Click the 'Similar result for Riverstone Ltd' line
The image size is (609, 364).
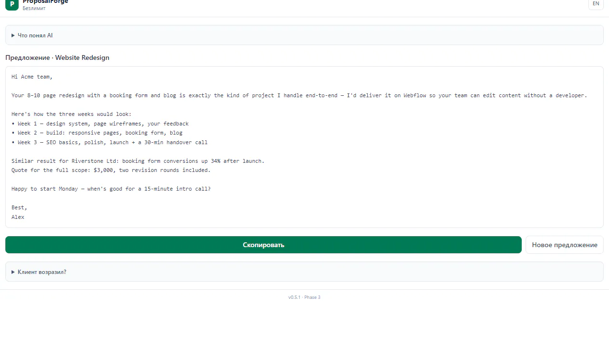tap(138, 161)
